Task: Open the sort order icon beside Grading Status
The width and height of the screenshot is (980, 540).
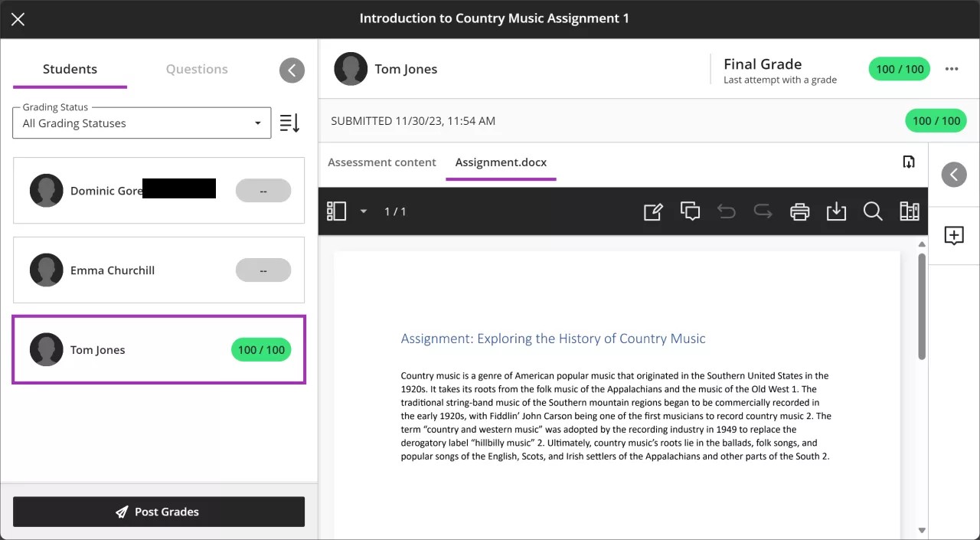Action: point(289,123)
